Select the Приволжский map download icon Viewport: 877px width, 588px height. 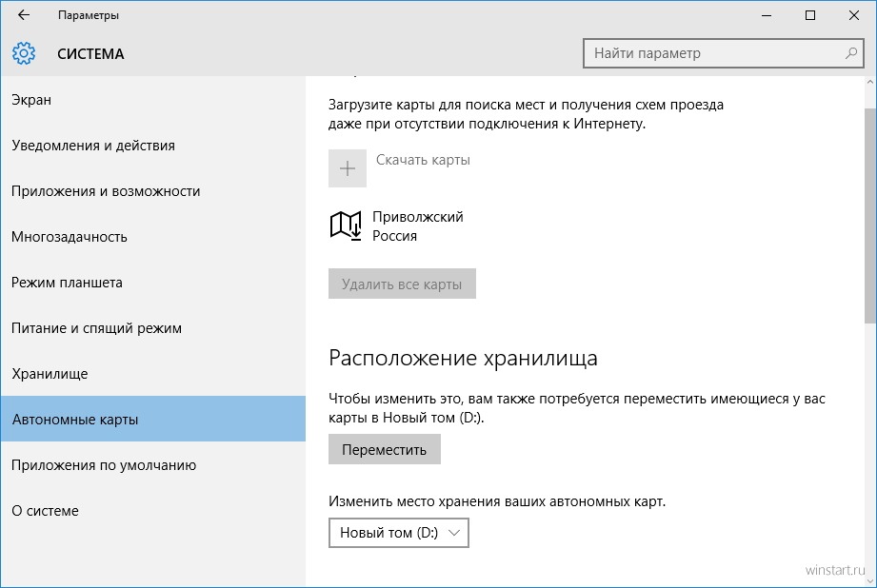coord(346,225)
